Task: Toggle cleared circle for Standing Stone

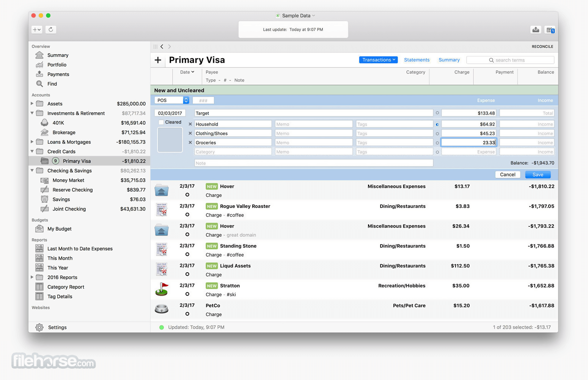Action: [187, 254]
